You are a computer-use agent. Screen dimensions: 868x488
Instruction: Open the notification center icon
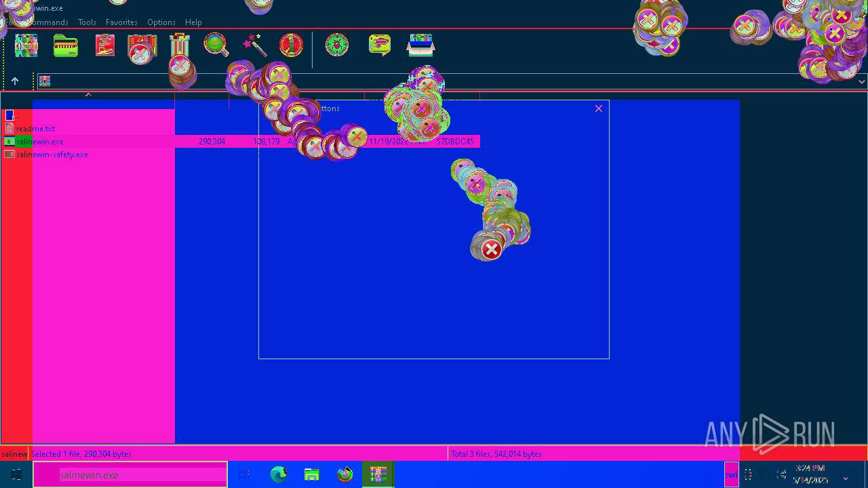click(x=846, y=475)
